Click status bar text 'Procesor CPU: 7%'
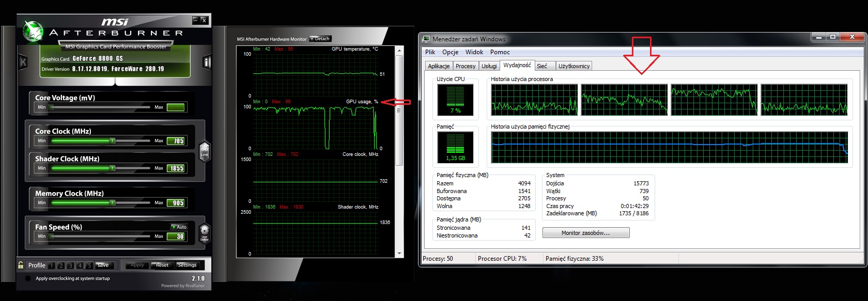 [502, 259]
